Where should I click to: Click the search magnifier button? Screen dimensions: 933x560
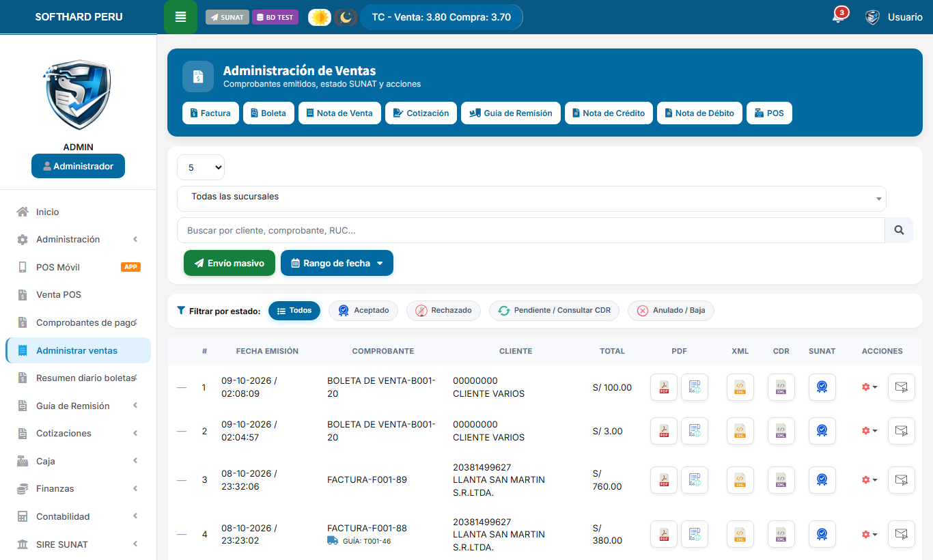pos(899,230)
